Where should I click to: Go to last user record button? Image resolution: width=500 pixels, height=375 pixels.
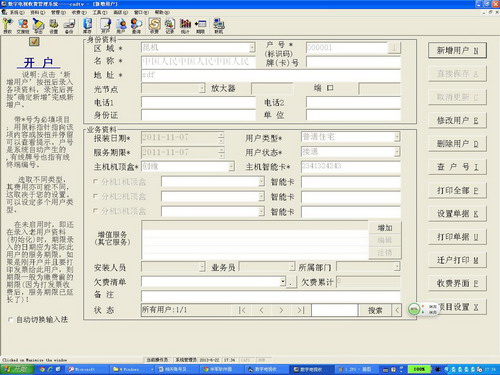[x=301, y=310]
